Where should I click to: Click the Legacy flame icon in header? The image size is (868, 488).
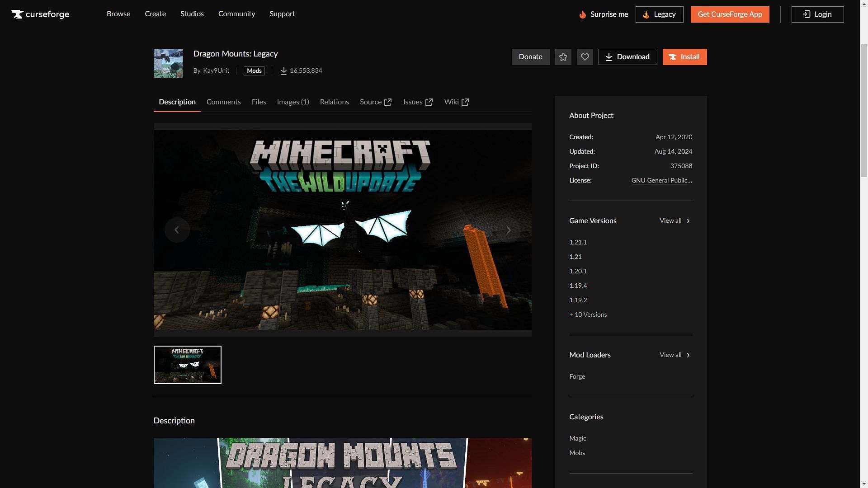pyautogui.click(x=646, y=14)
